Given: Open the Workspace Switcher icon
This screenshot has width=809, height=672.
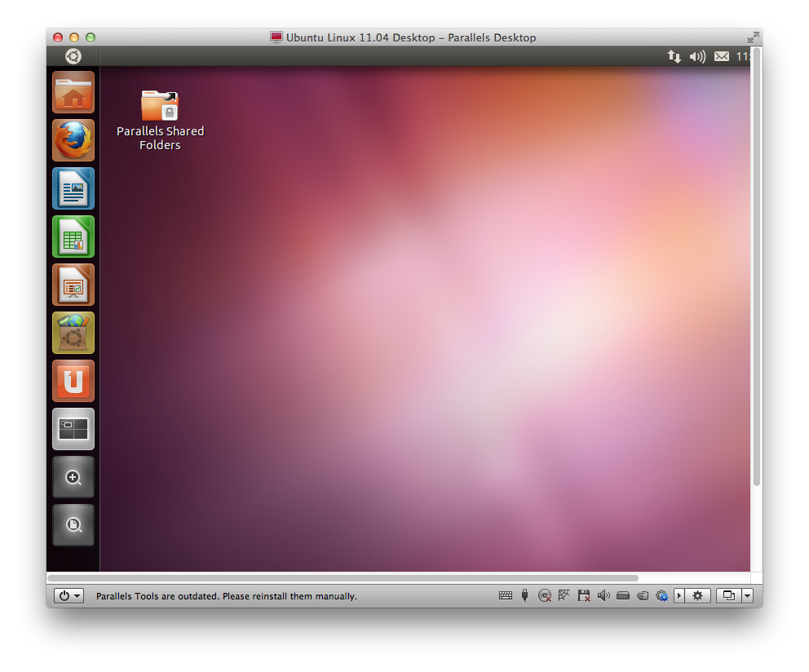Looking at the screenshot, I should [x=73, y=429].
